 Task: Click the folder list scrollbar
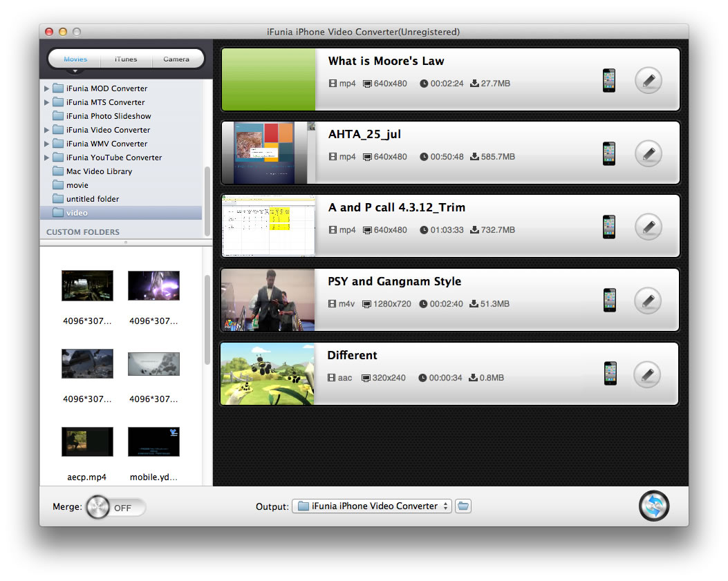coord(207,202)
